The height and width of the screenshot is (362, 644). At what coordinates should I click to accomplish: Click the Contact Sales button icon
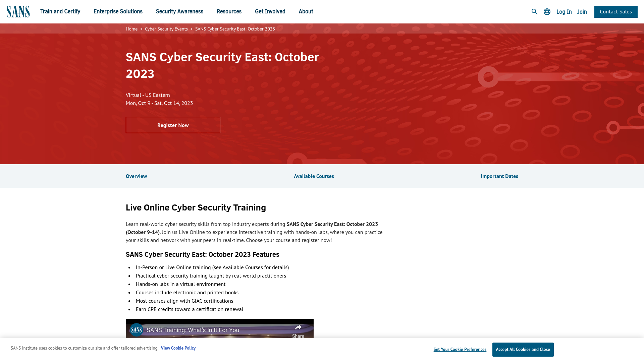coord(616,11)
